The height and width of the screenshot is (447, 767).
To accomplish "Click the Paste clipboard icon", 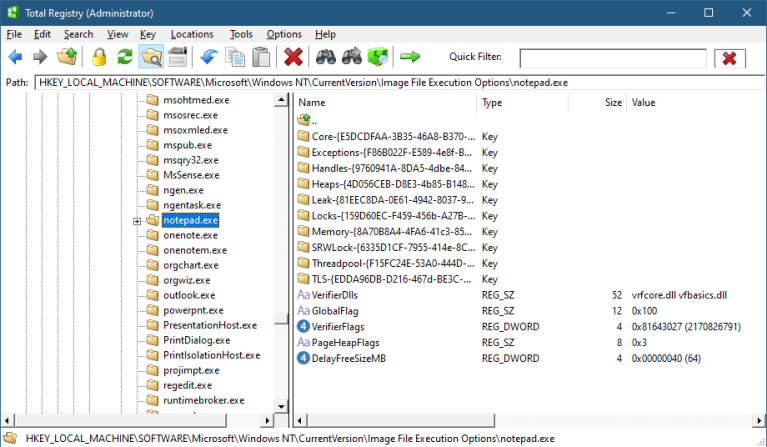I will [x=261, y=57].
